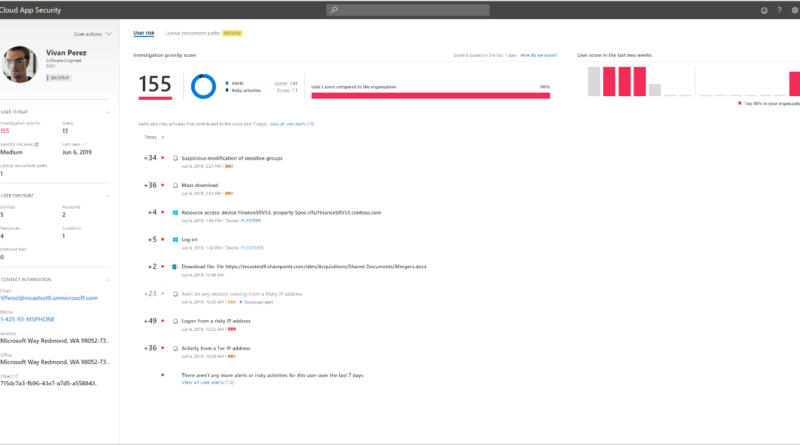Click View all user alerts link above timeline

[x=292, y=124]
